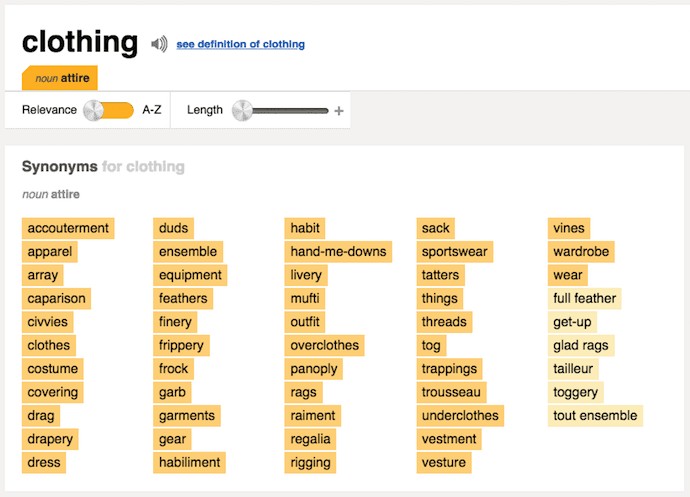Select the noun attire tab
Image resolution: width=690 pixels, height=497 pixels.
click(x=60, y=78)
